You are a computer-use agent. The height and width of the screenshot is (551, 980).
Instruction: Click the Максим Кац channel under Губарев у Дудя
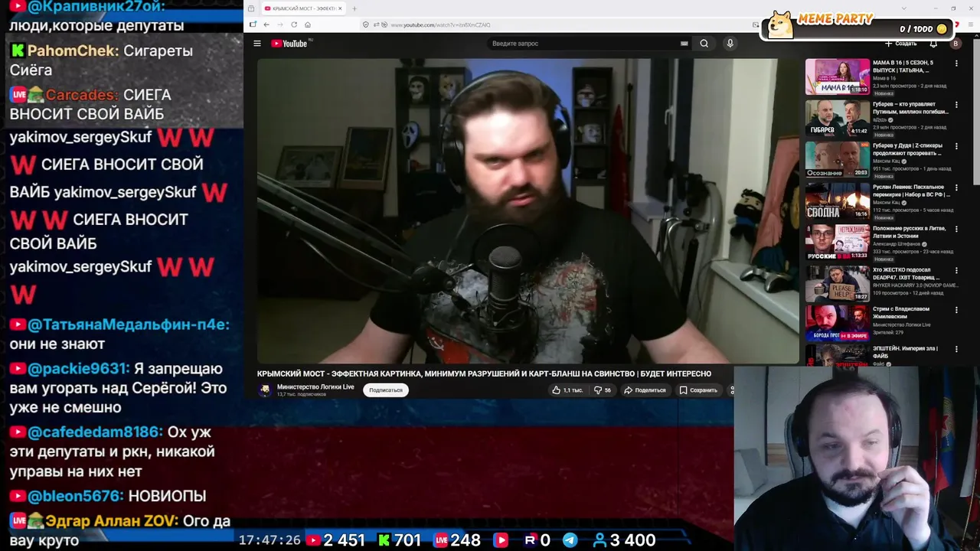[x=886, y=161]
